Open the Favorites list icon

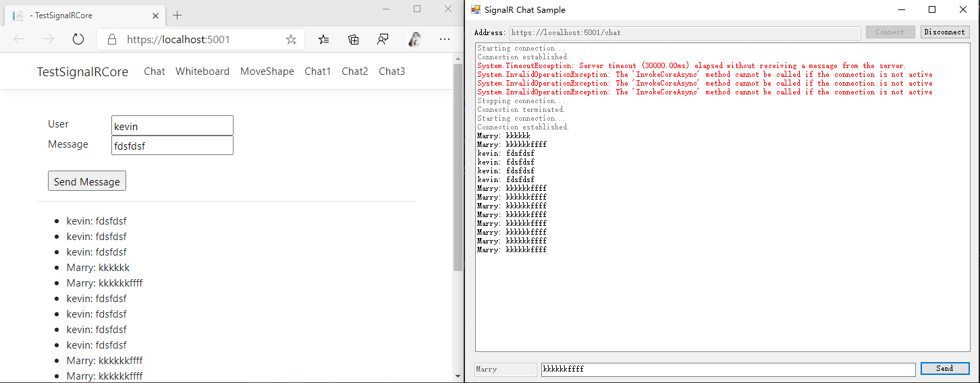click(x=324, y=39)
